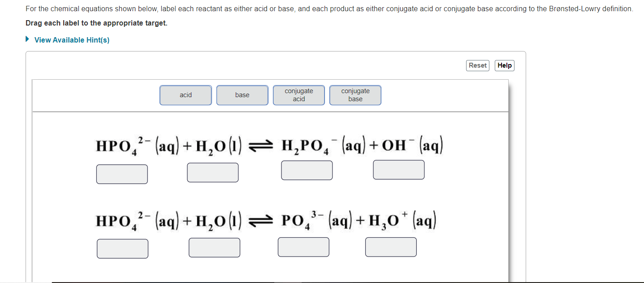Click the target box under H2O in first equation
Viewport: 644px width, 283px height.
(x=213, y=172)
